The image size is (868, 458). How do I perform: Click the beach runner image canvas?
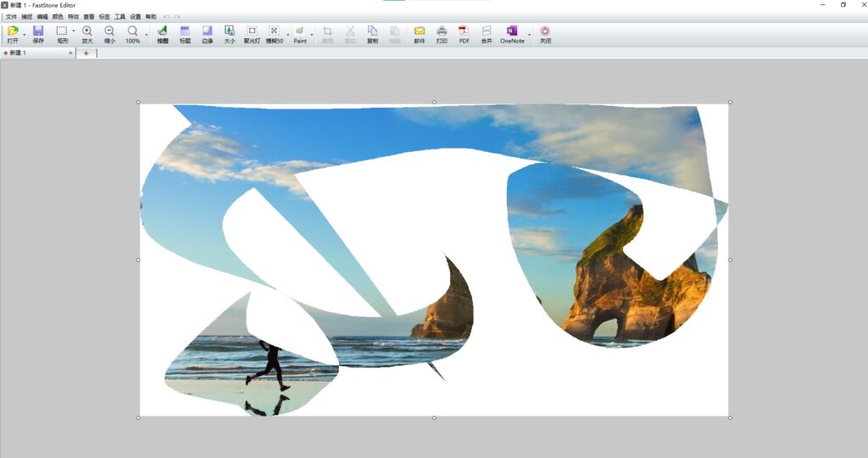click(434, 260)
